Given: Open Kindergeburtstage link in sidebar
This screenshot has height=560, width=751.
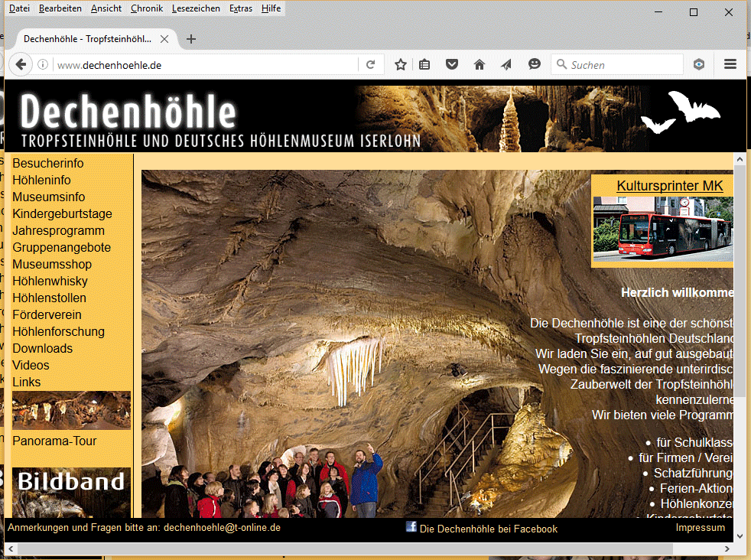Looking at the screenshot, I should click(x=62, y=213).
